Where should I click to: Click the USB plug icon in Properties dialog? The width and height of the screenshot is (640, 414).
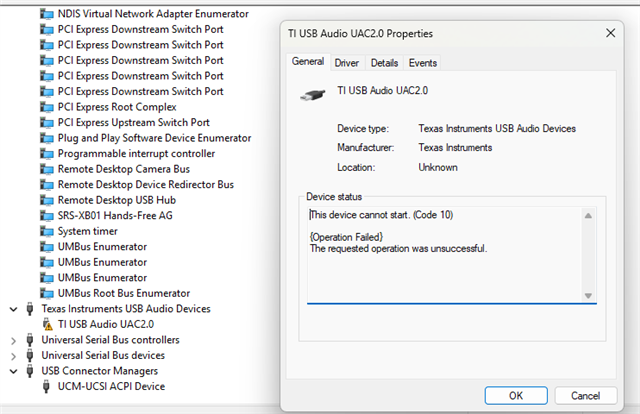tap(313, 95)
